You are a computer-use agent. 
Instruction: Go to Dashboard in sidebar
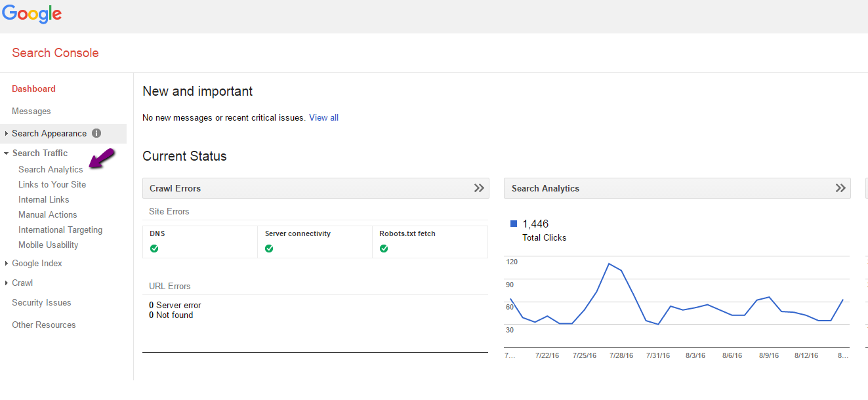33,89
